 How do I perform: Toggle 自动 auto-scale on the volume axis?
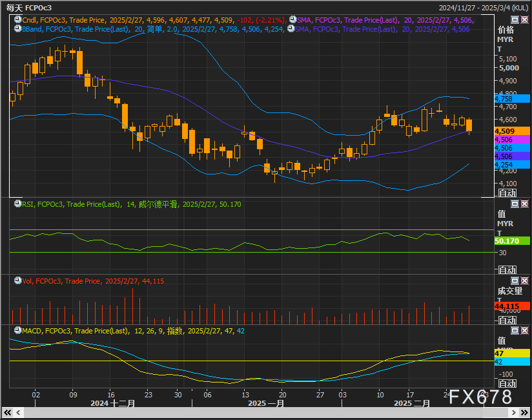point(507,320)
